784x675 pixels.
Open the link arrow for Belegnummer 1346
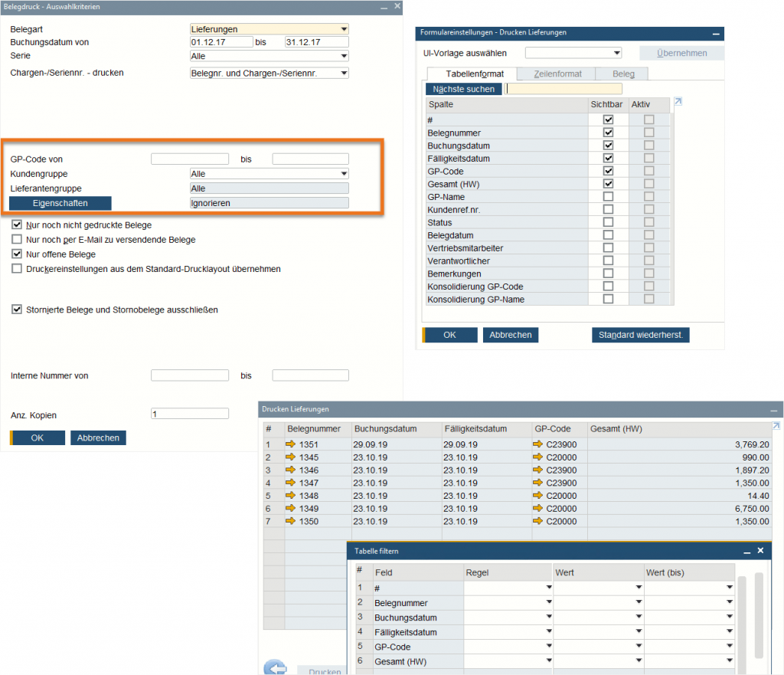[291, 470]
